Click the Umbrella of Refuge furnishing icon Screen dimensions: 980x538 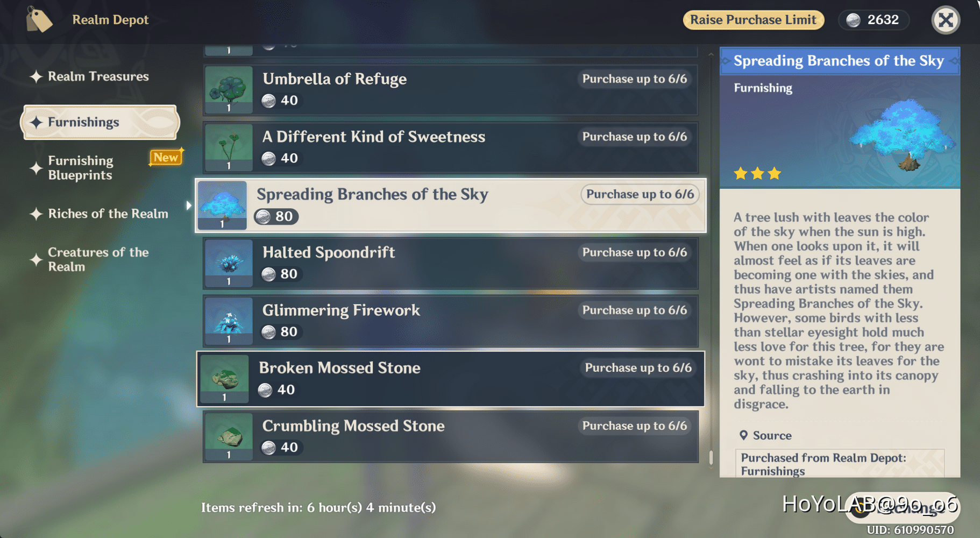[228, 89]
